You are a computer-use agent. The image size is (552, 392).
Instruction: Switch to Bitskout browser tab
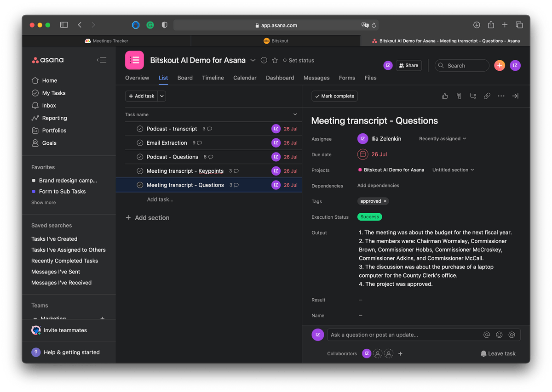pos(276,41)
